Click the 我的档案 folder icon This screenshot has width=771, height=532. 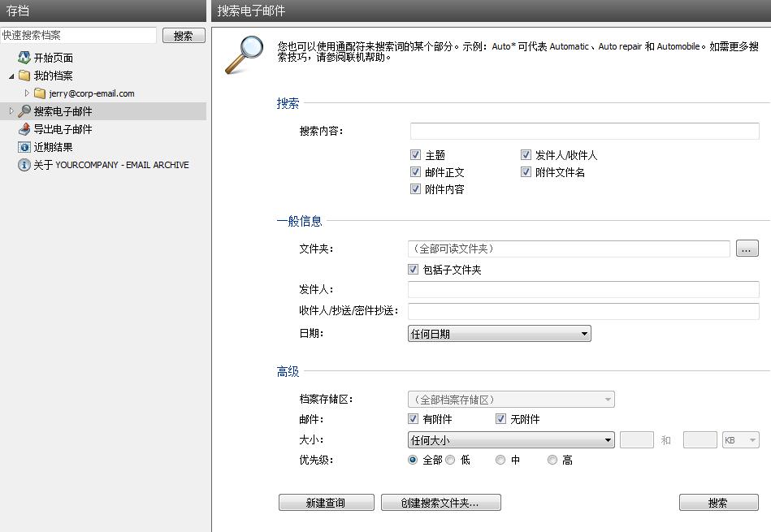(x=24, y=76)
